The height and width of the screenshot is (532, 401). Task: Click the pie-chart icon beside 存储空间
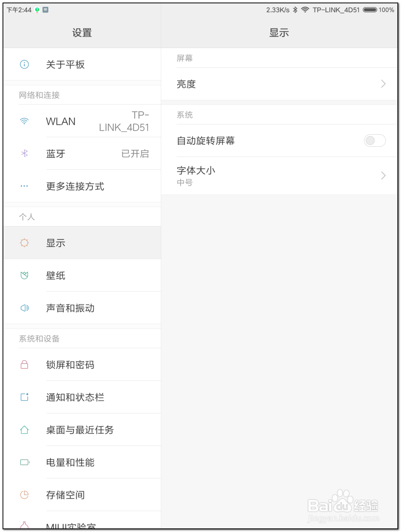[x=24, y=495]
